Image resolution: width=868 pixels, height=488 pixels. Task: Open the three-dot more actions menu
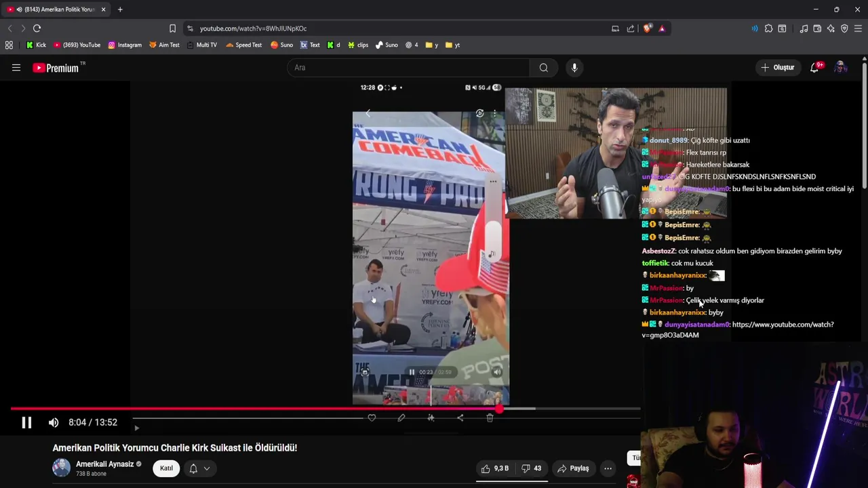pos(608,468)
